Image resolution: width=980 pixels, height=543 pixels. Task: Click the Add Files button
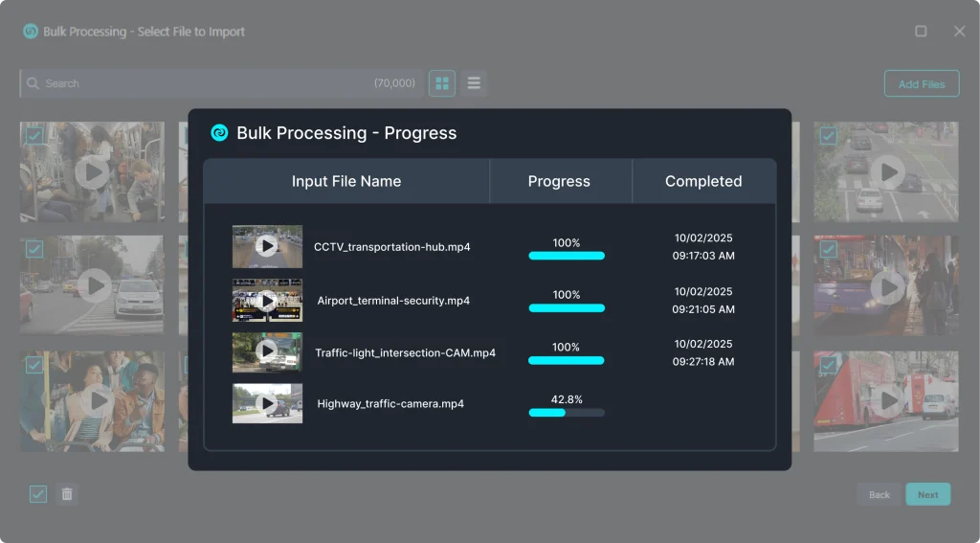pos(921,84)
